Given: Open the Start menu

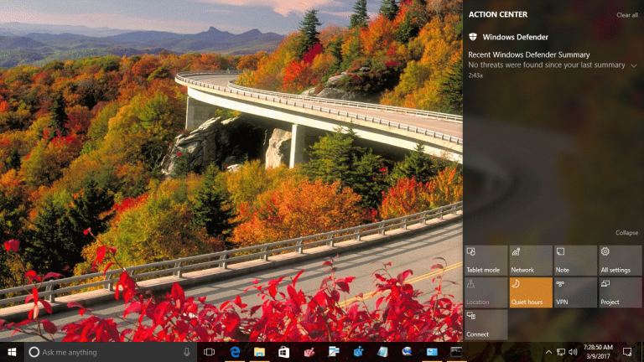Looking at the screenshot, I should click(x=12, y=352).
